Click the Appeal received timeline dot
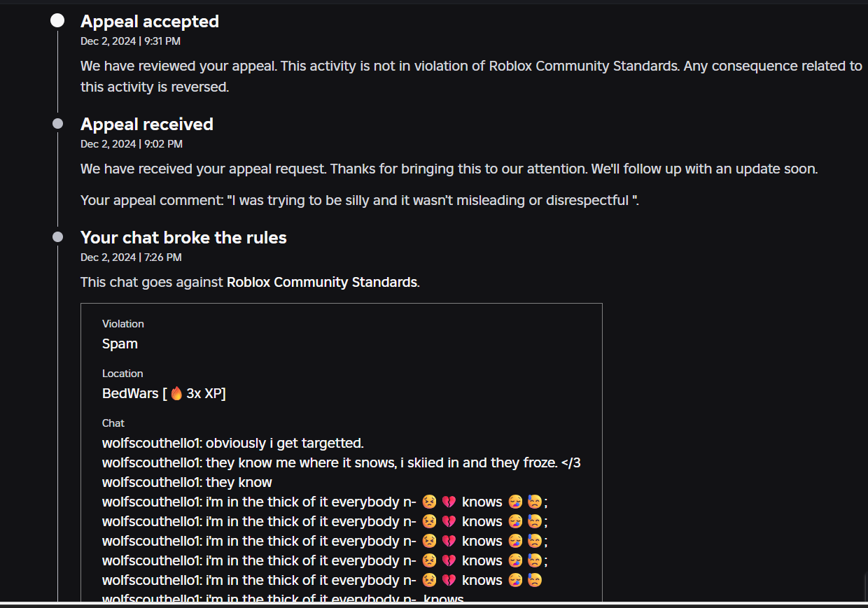Image resolution: width=868 pixels, height=608 pixels. (57, 124)
